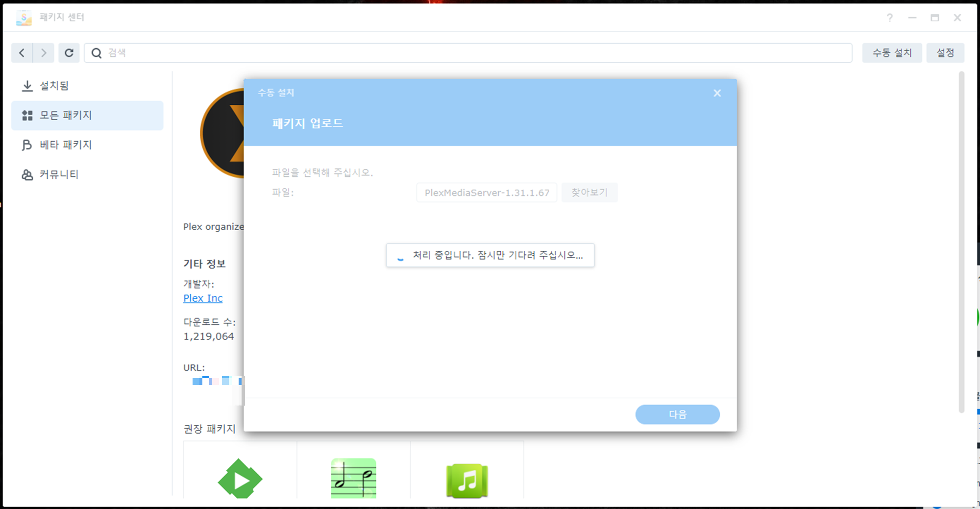
Task: Open the green play-arrow recommended package
Action: point(240,479)
